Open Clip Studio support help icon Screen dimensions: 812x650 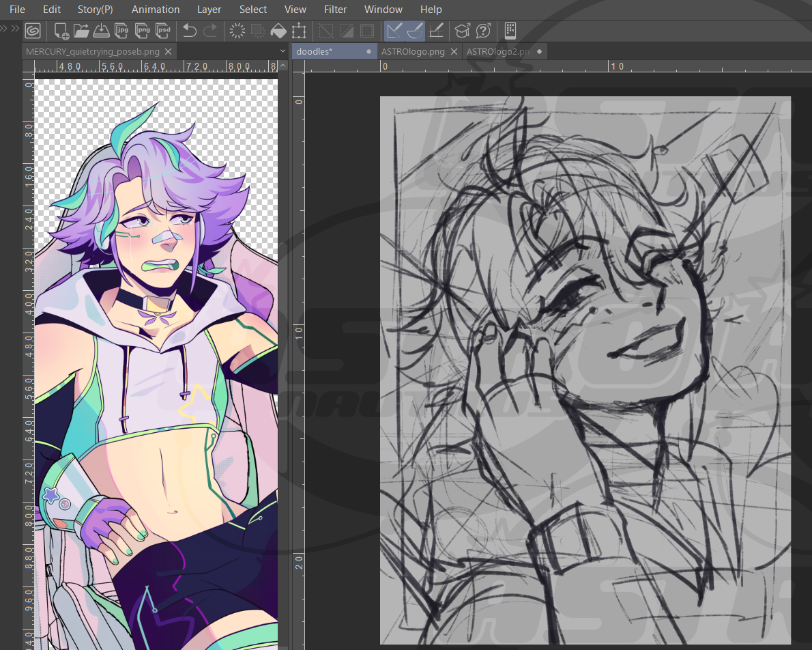(483, 31)
